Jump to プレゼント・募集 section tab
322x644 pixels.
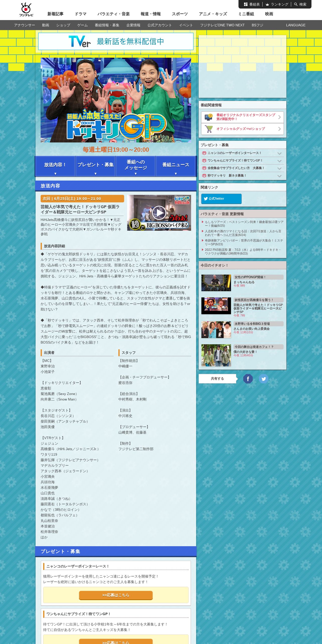point(95,166)
